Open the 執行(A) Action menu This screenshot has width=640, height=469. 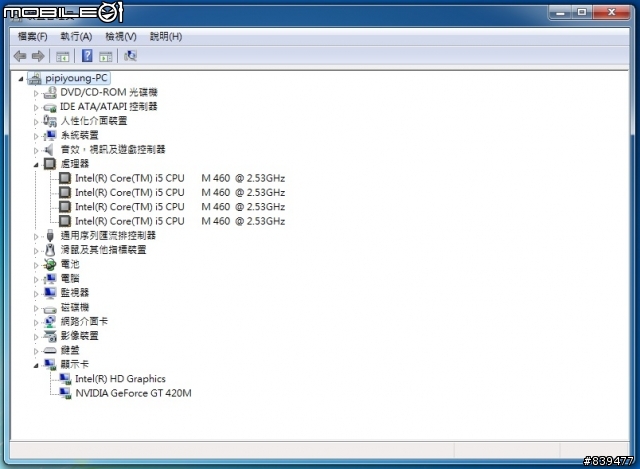tap(76, 37)
